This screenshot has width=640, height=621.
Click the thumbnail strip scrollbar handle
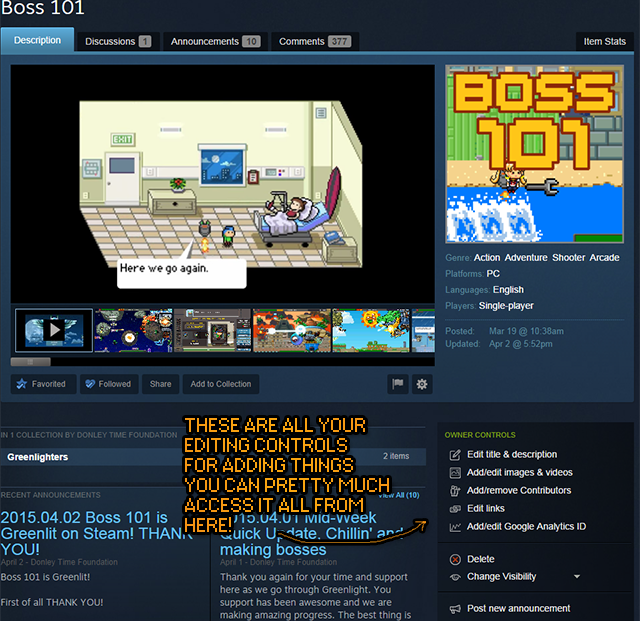click(31, 362)
